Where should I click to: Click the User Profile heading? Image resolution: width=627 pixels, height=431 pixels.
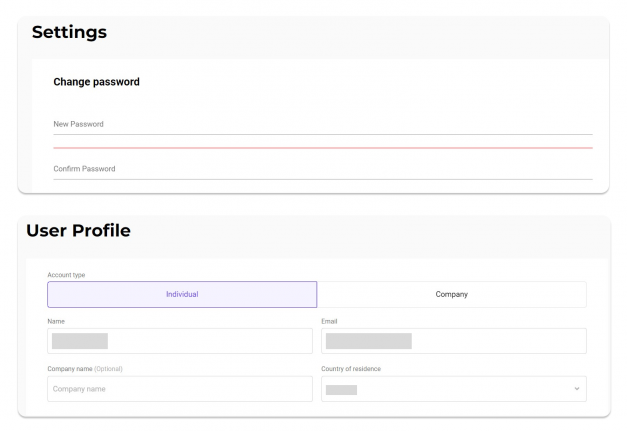pos(78,230)
